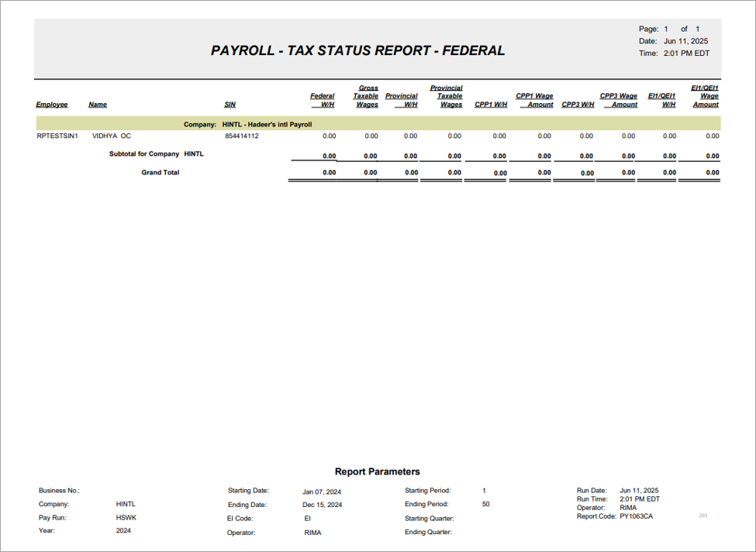Click the CPP1 W/H column header
The width and height of the screenshot is (756, 552).
coord(491,105)
